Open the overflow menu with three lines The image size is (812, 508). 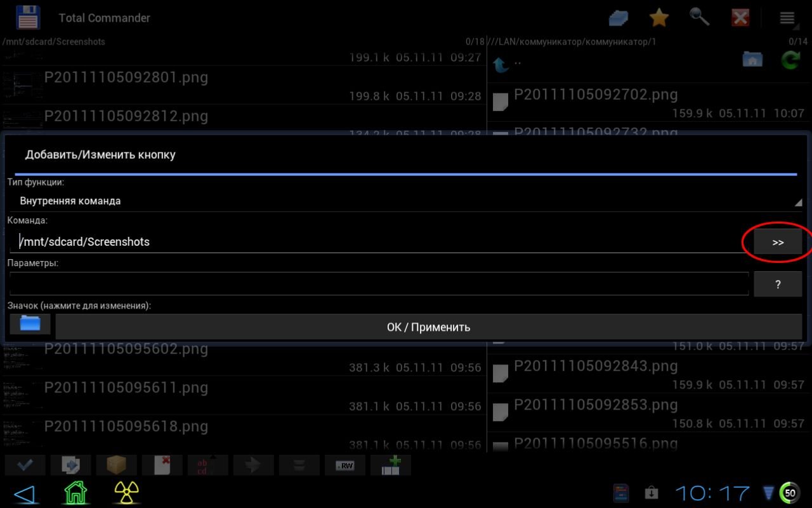click(x=787, y=18)
